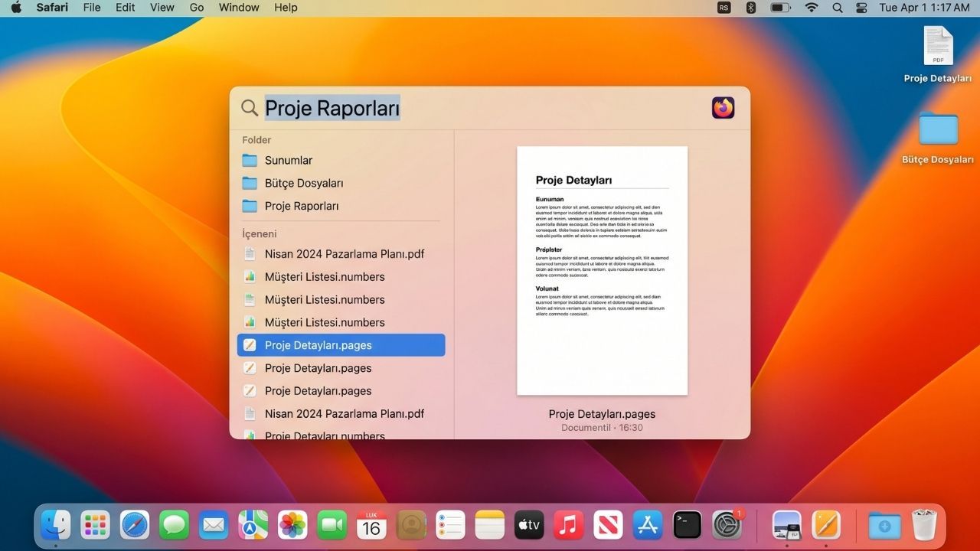
Task: Open the Help menu
Action: pyautogui.click(x=286, y=8)
